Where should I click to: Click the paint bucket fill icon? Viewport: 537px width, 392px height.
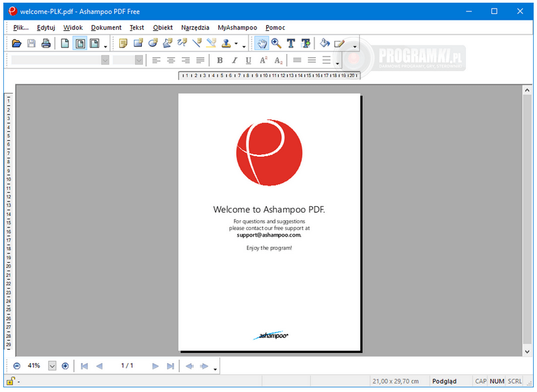(x=324, y=43)
